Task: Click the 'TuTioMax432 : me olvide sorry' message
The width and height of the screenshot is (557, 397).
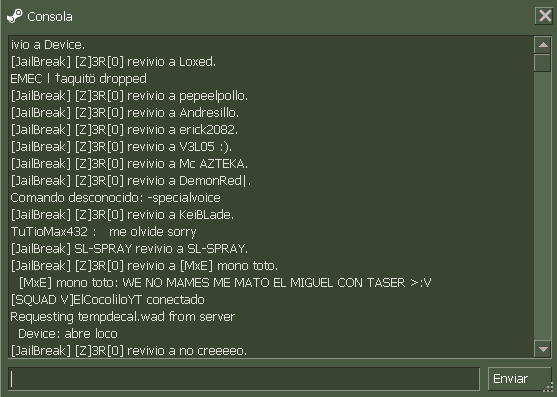Action: (103, 232)
